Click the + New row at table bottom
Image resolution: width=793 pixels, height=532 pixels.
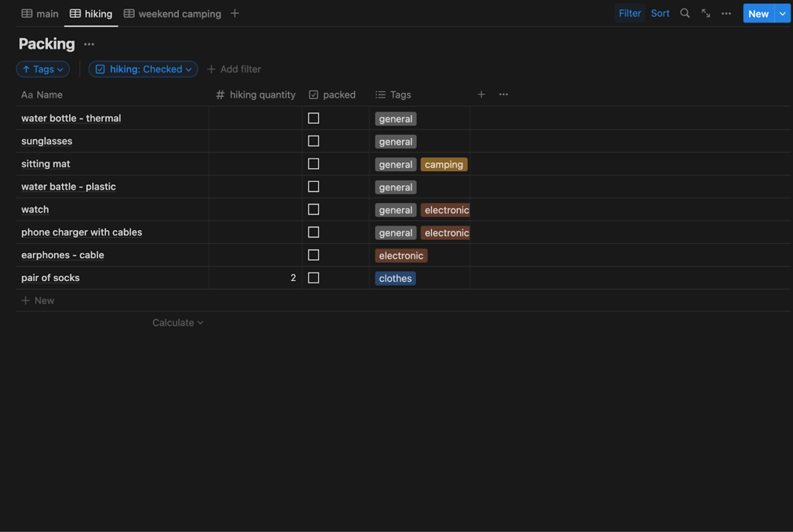pos(38,301)
